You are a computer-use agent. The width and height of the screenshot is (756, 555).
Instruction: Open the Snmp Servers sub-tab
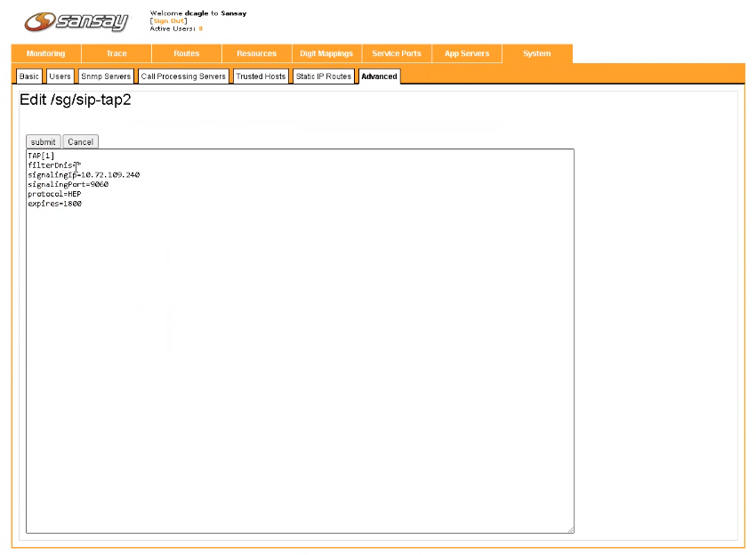(x=105, y=76)
